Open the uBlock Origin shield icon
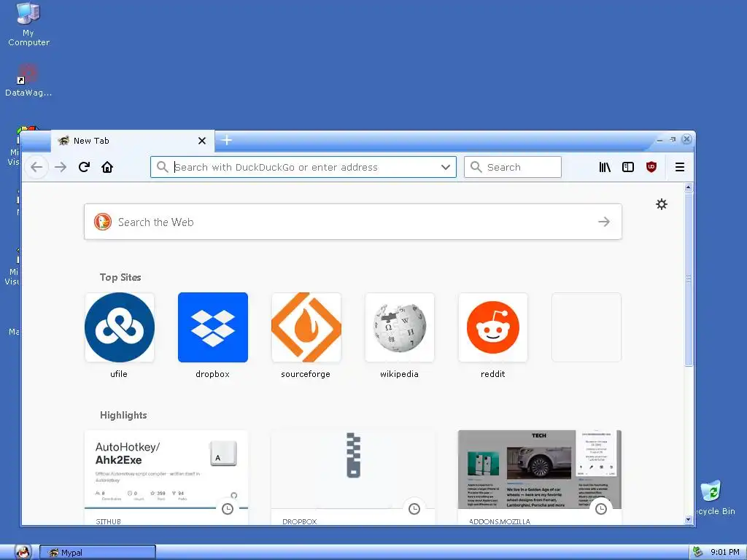Screen dimensions: 747x560 (x=651, y=167)
